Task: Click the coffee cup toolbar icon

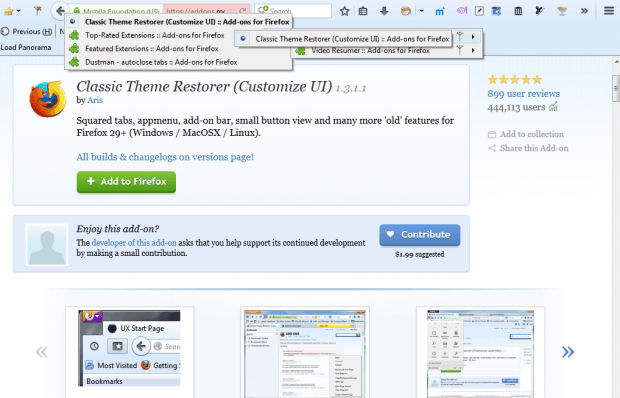Action: pos(406,11)
